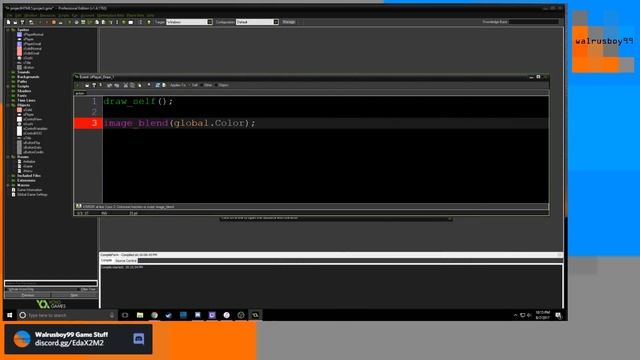This screenshot has width=640, height=360.
Task: Collapse the Rooms tree folder
Action: coord(8,157)
